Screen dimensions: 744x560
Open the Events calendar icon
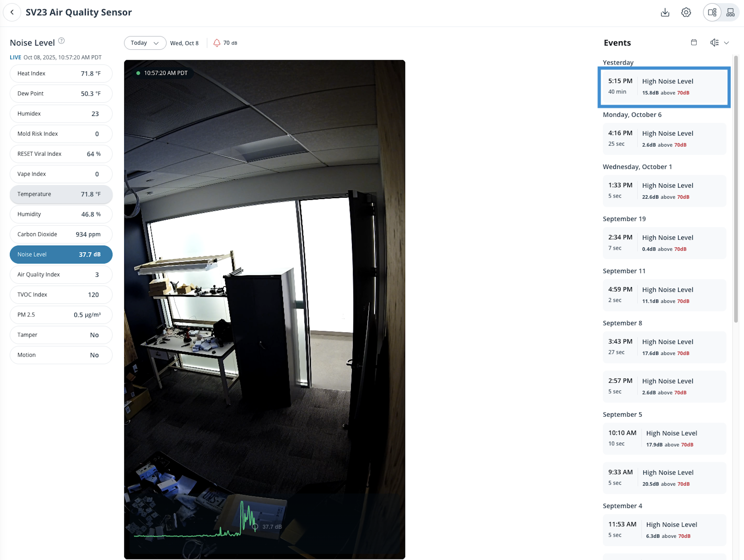point(694,43)
